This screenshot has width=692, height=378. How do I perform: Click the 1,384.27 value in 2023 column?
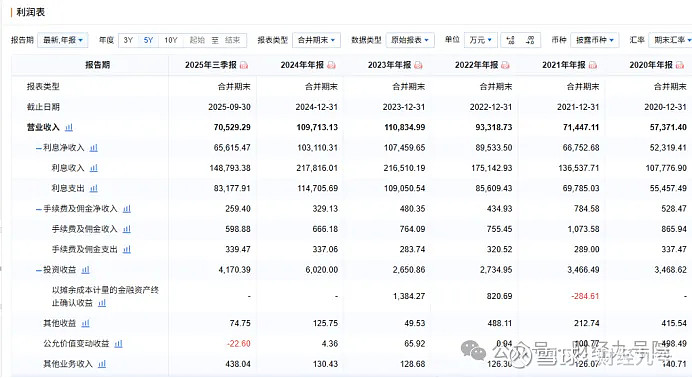[409, 296]
